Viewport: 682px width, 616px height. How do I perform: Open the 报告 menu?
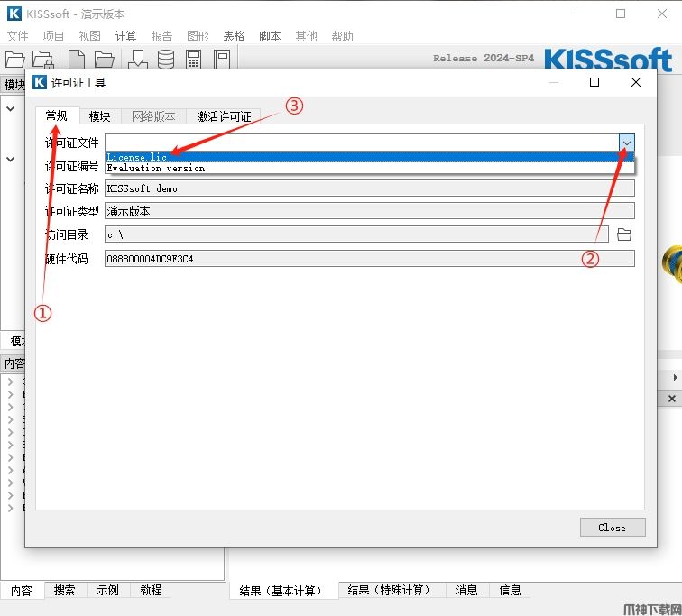(x=161, y=36)
